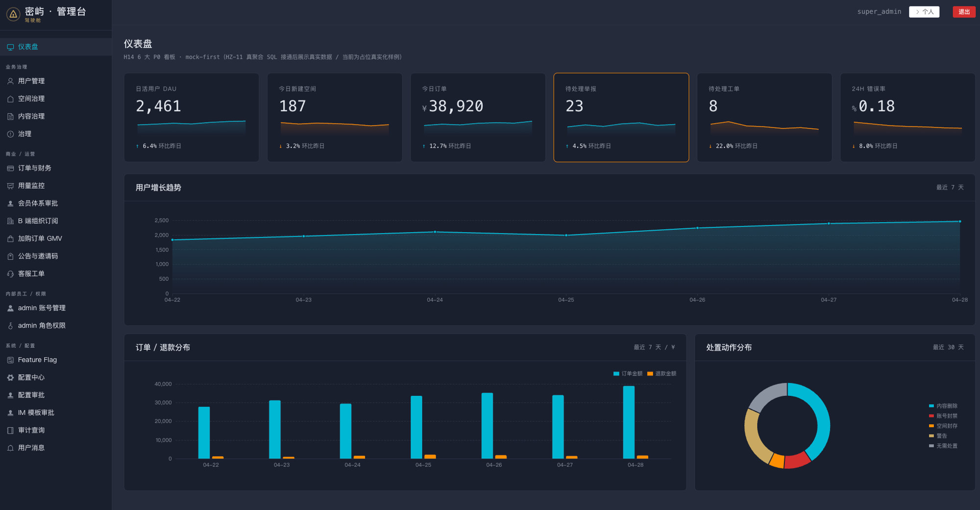Toggle 订单金额 legend in bar chart

[628, 374]
